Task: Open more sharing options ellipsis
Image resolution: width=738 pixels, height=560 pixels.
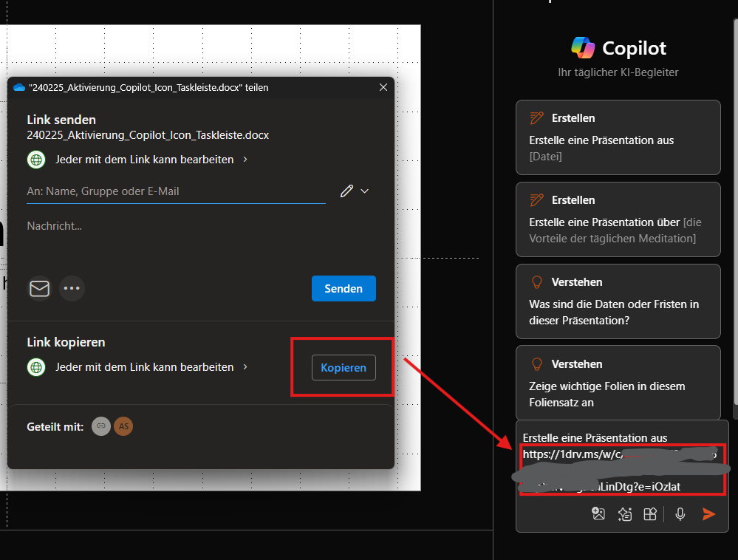Action: click(x=72, y=288)
